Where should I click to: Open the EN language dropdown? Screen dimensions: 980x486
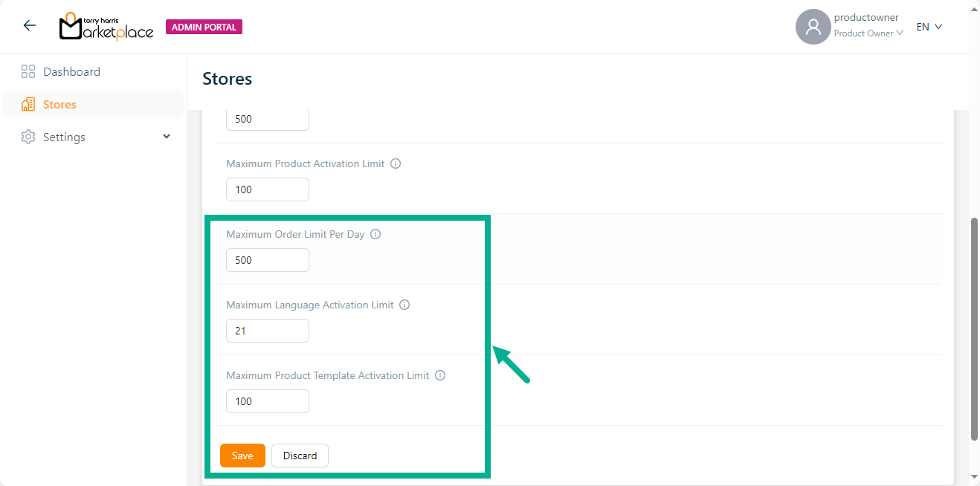[929, 27]
